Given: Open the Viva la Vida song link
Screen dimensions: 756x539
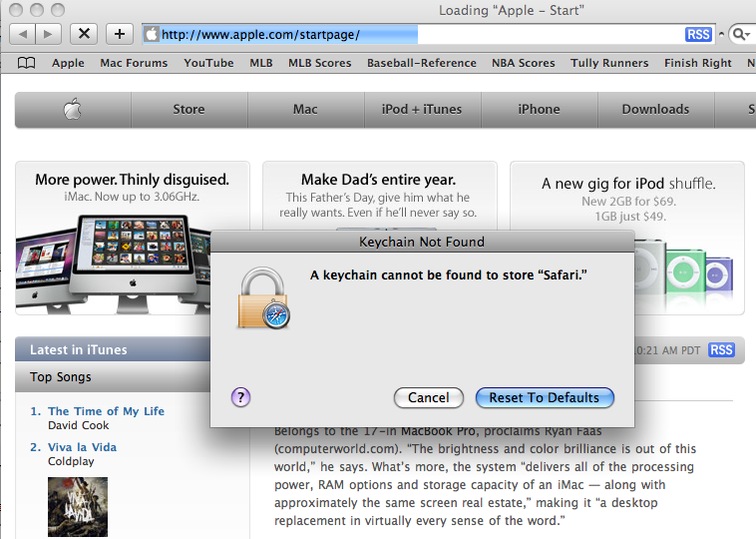Looking at the screenshot, I should tap(82, 447).
